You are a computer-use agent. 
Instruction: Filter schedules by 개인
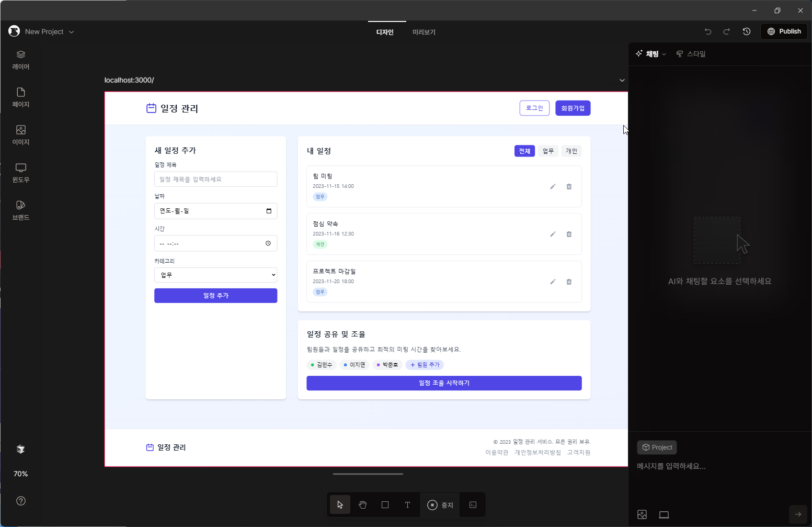tap(571, 151)
